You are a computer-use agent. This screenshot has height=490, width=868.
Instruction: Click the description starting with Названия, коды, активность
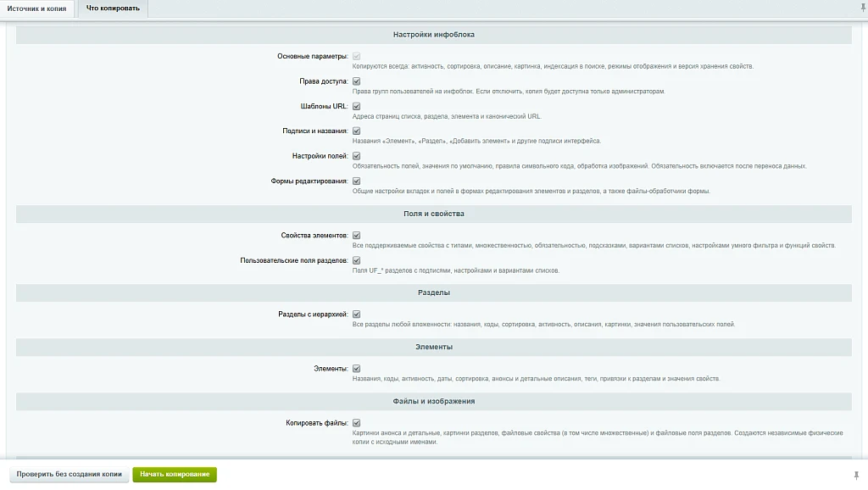[537, 379]
